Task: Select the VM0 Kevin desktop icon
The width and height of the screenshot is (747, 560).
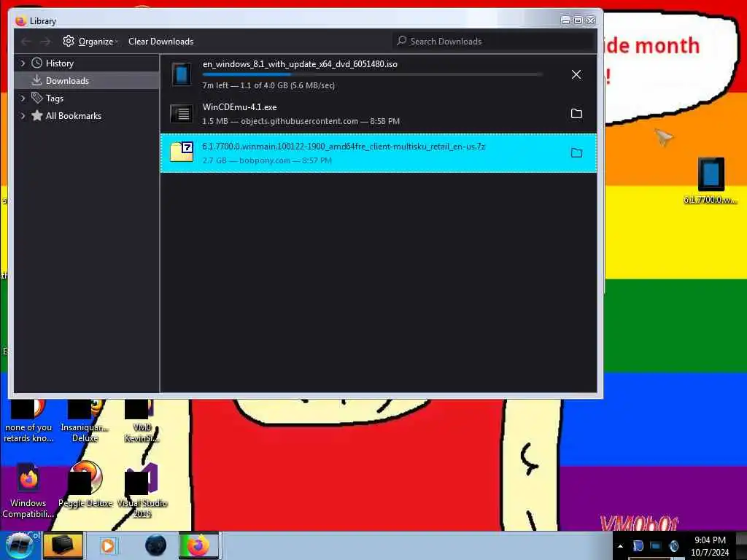Action: click(x=142, y=421)
